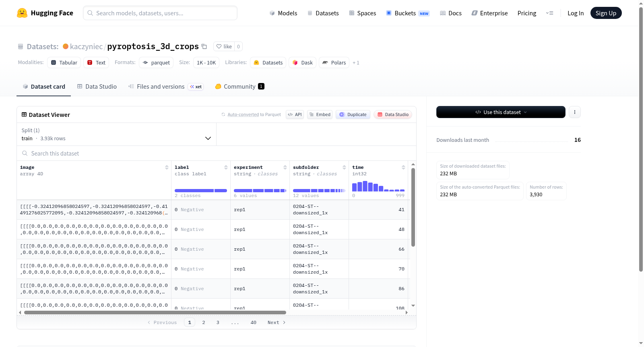Click the search magnifier in the dataset search
The width and height of the screenshot is (644, 347).
click(25, 153)
